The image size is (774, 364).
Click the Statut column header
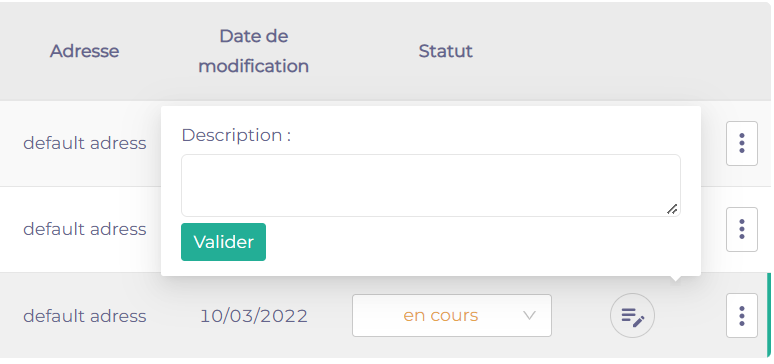click(446, 51)
